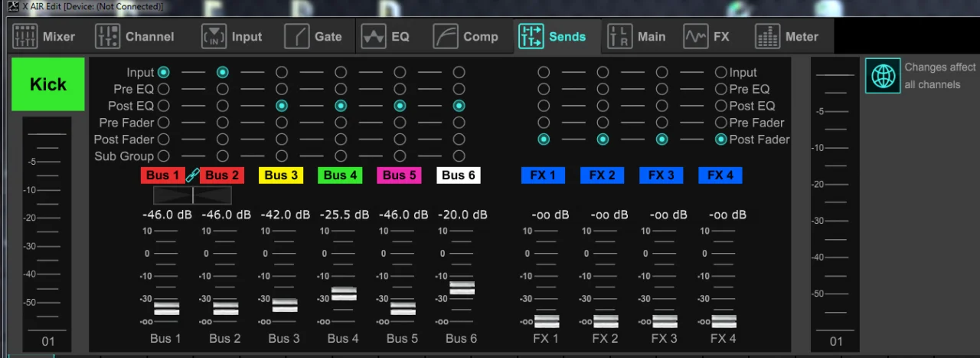Switch to the Channel tab

tap(136, 36)
